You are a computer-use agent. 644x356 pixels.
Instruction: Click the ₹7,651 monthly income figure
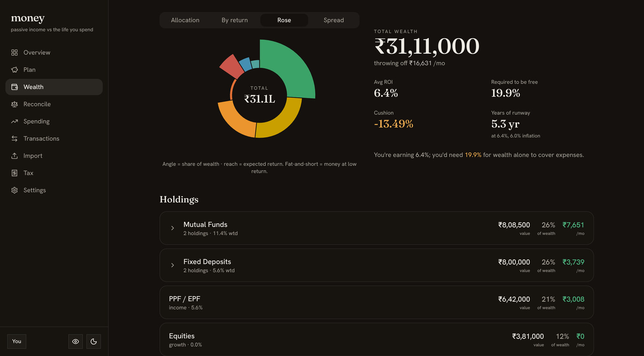(573, 225)
